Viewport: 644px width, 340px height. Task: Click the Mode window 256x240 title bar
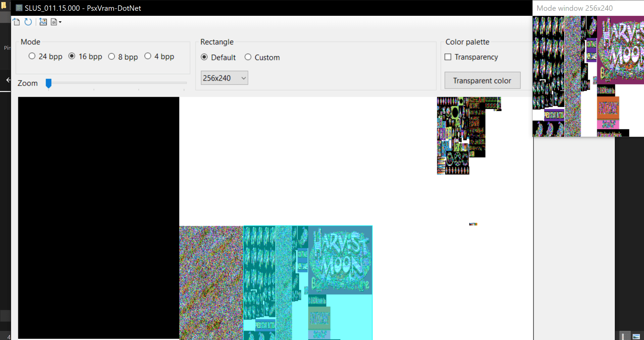click(588, 8)
